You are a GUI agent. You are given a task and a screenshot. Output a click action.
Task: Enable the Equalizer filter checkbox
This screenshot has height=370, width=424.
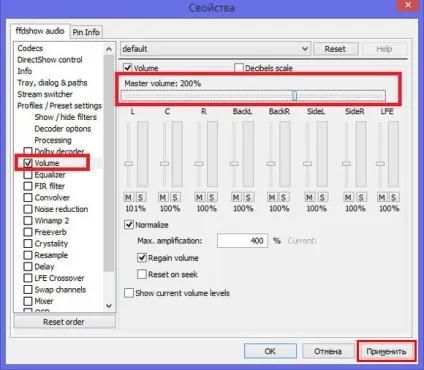click(x=28, y=175)
